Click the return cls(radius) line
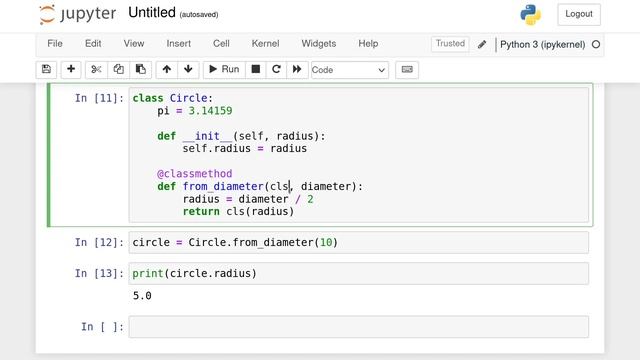 click(x=238, y=211)
